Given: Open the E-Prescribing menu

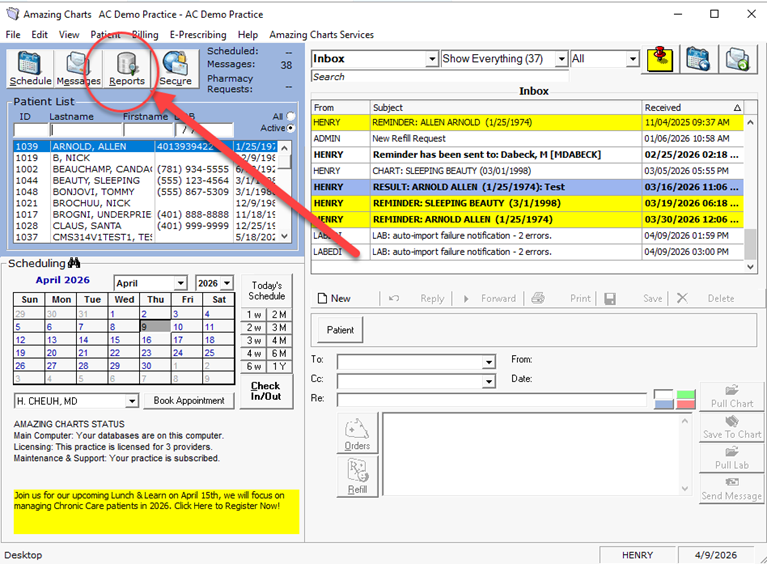Looking at the screenshot, I should click(197, 34).
